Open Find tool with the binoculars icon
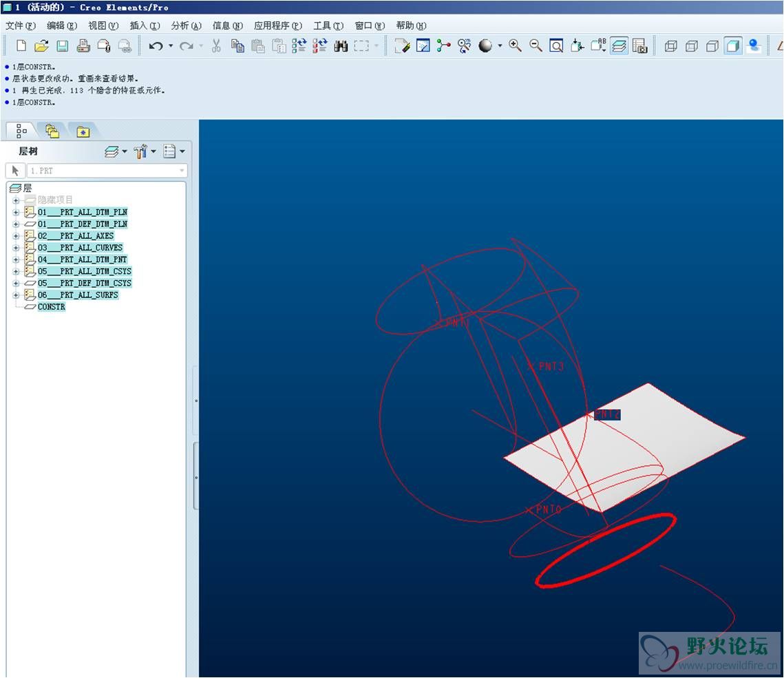This screenshot has width=784, height=678. [341, 46]
